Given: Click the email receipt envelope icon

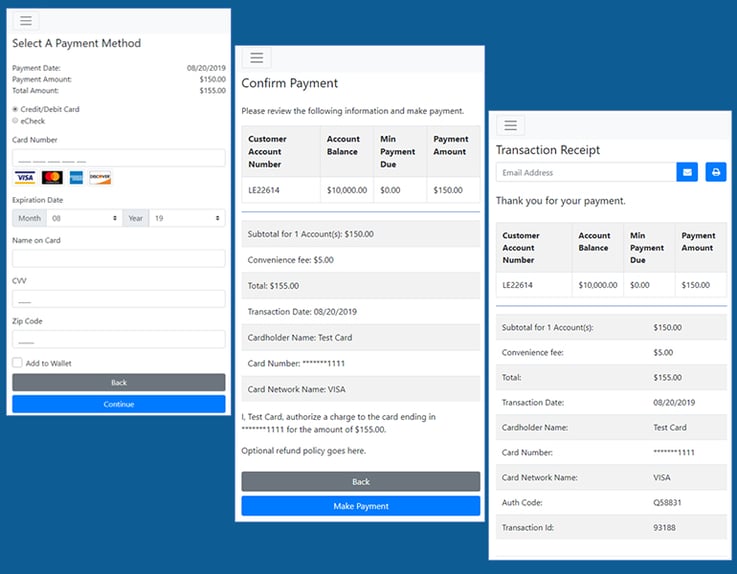Looking at the screenshot, I should 687,172.
